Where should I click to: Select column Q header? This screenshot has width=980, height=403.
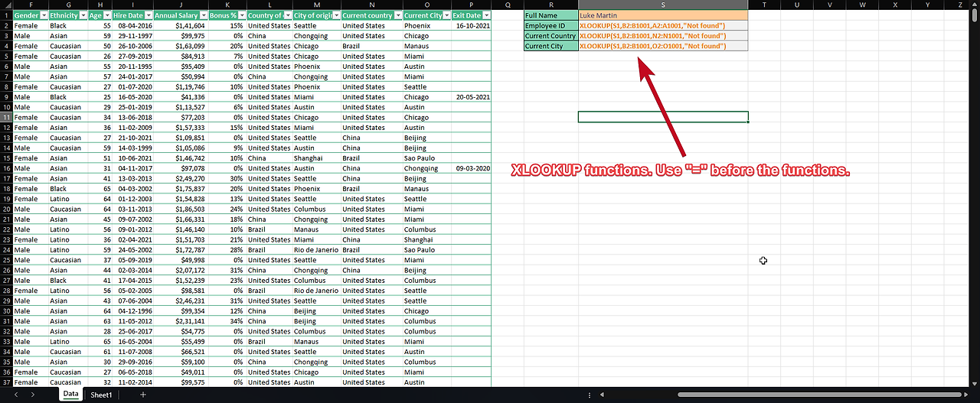[507, 5]
